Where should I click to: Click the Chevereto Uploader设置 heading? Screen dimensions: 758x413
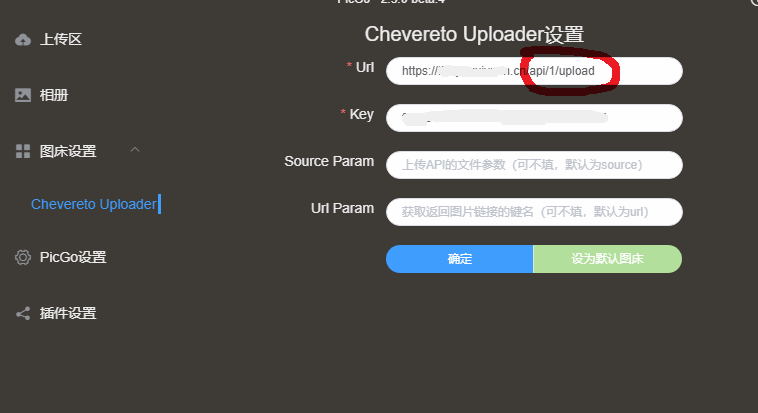(x=474, y=34)
